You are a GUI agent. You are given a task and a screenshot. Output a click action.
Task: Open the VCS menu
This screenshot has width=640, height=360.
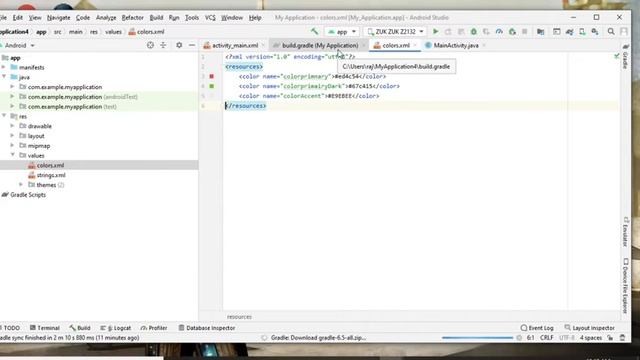click(210, 18)
